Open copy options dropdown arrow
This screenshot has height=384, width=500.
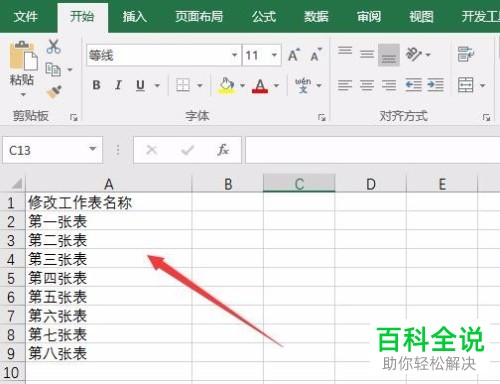click(x=70, y=70)
